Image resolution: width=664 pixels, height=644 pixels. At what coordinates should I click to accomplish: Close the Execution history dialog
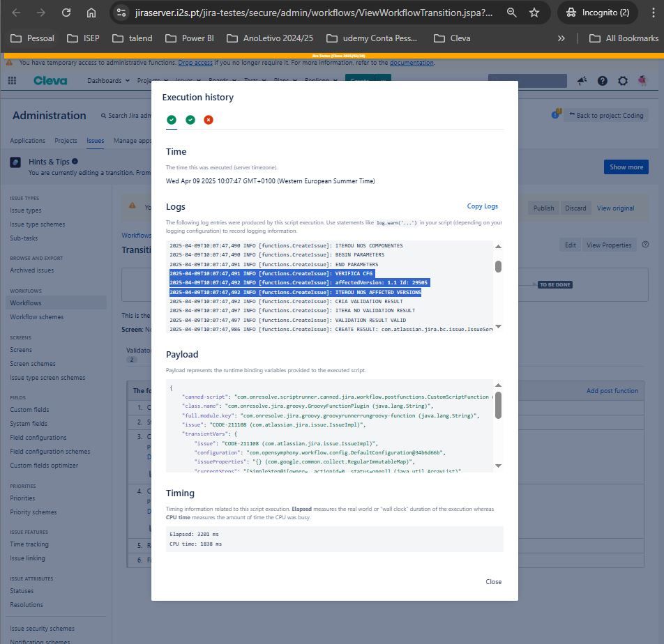point(493,581)
